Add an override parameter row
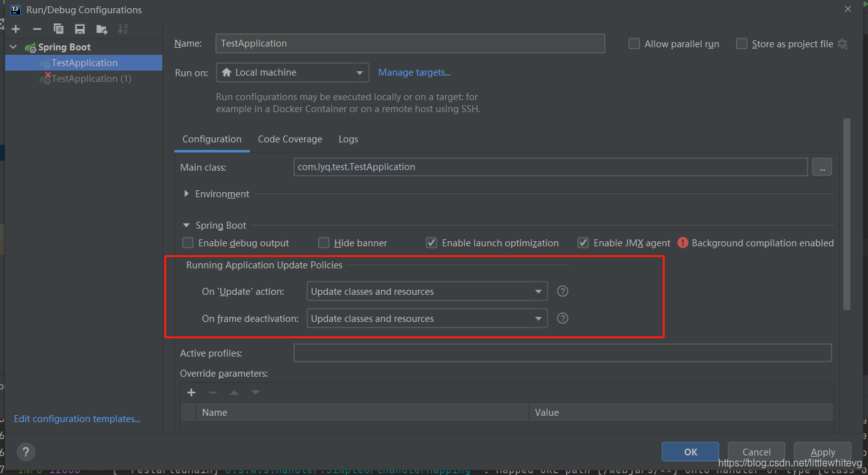868x475 pixels. (x=191, y=392)
